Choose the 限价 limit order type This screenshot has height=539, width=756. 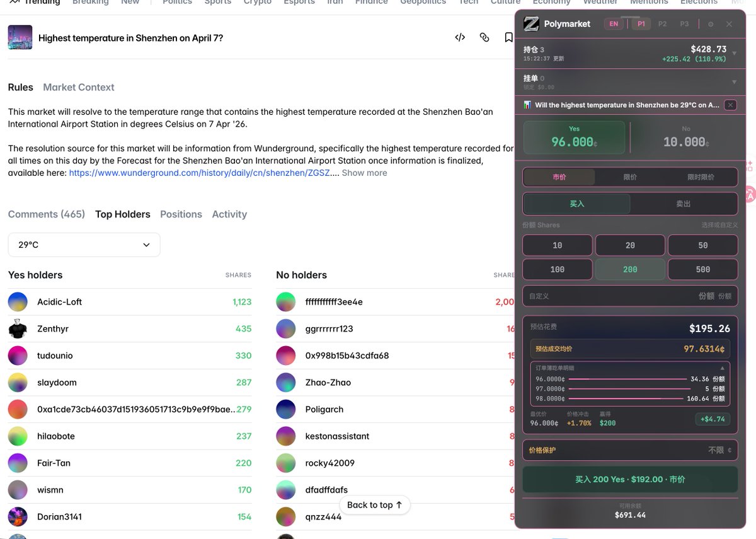[630, 177]
